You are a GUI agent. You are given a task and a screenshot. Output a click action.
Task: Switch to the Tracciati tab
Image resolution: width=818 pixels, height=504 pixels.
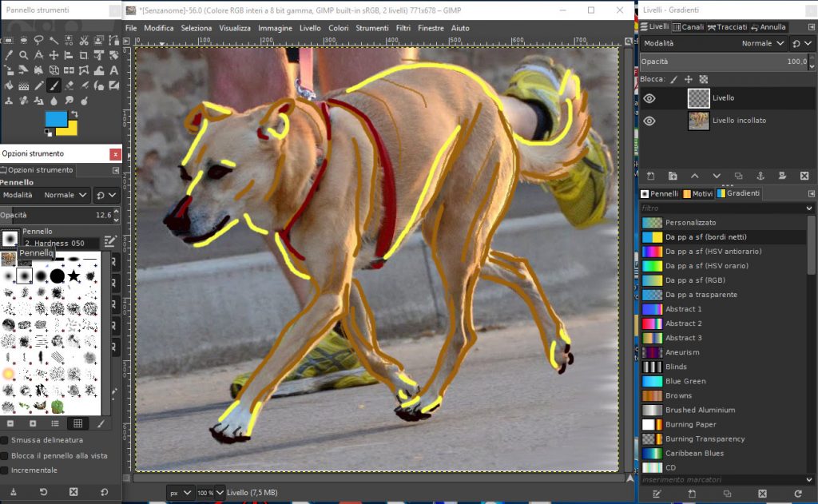[727, 27]
